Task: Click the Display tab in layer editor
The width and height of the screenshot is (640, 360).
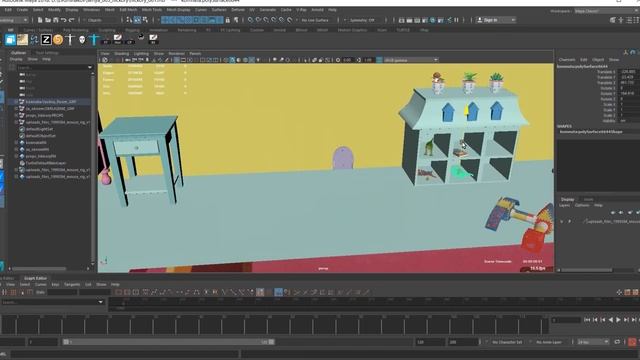Action: 567,199
